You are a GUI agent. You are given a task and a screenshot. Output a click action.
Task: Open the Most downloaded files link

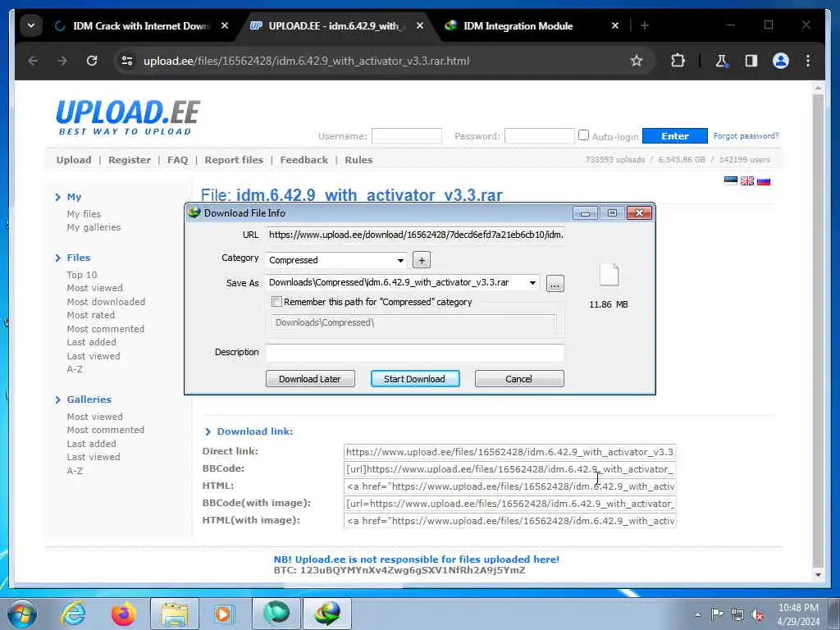[106, 302]
